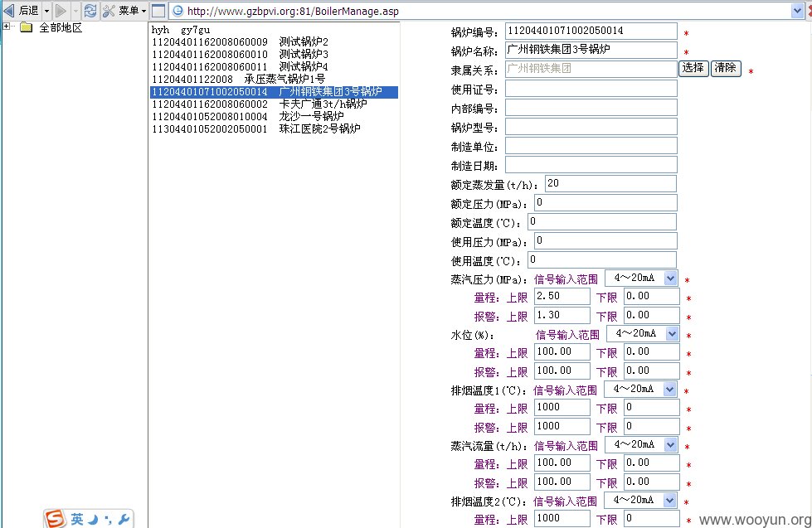The width and height of the screenshot is (812, 528).
Task: Select boiler 测试锅炉4 in list
Action: (240, 67)
